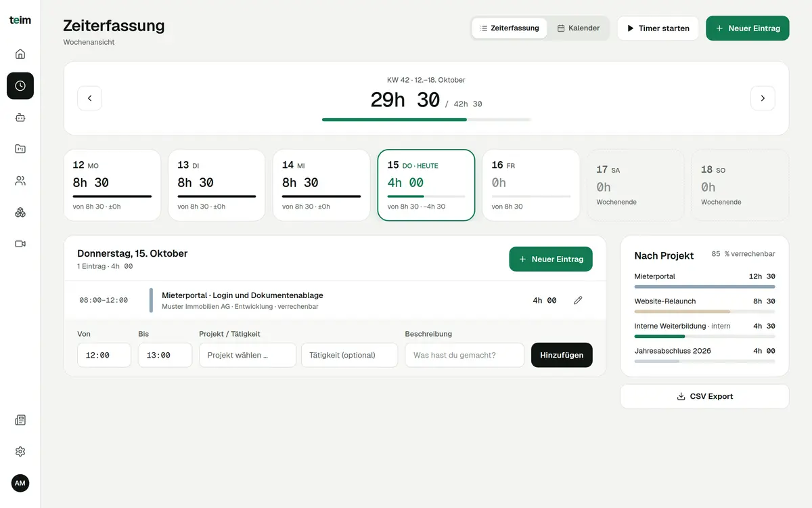Click the CSV Export button
The width and height of the screenshot is (812, 508).
(704, 396)
